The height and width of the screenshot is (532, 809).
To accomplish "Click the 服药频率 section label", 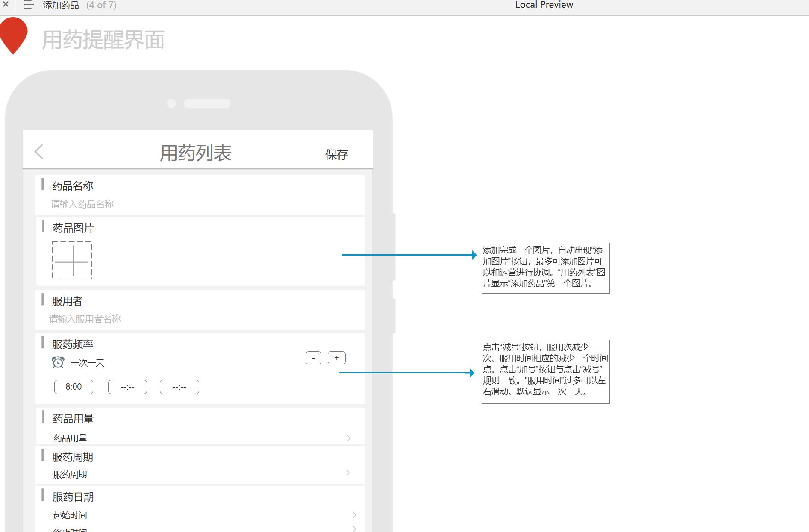I will pos(73,344).
